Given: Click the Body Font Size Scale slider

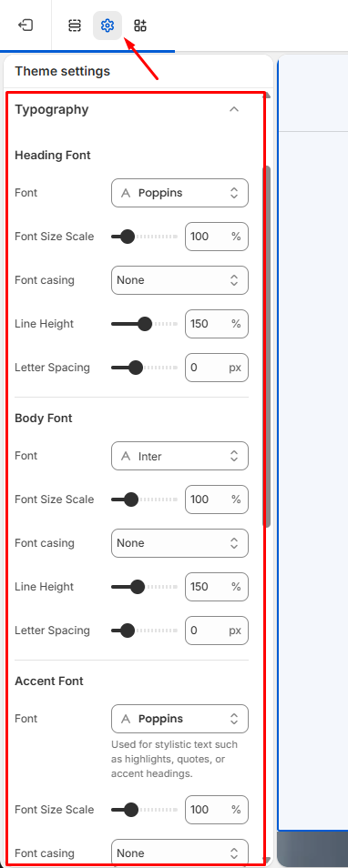Looking at the screenshot, I should pos(145,500).
